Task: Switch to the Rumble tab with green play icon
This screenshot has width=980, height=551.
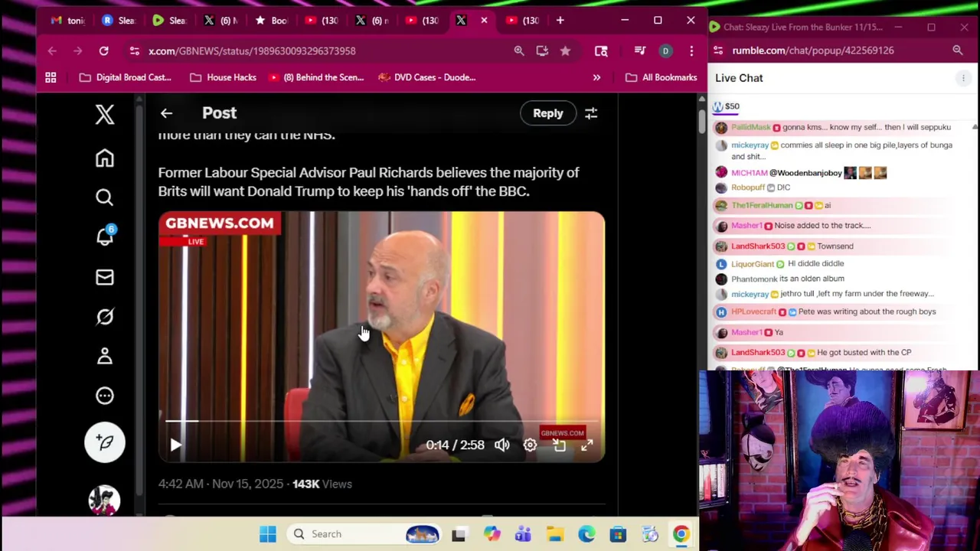Action: click(x=168, y=21)
